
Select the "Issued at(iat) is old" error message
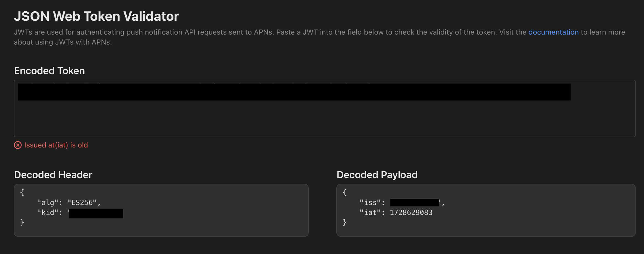(x=56, y=145)
